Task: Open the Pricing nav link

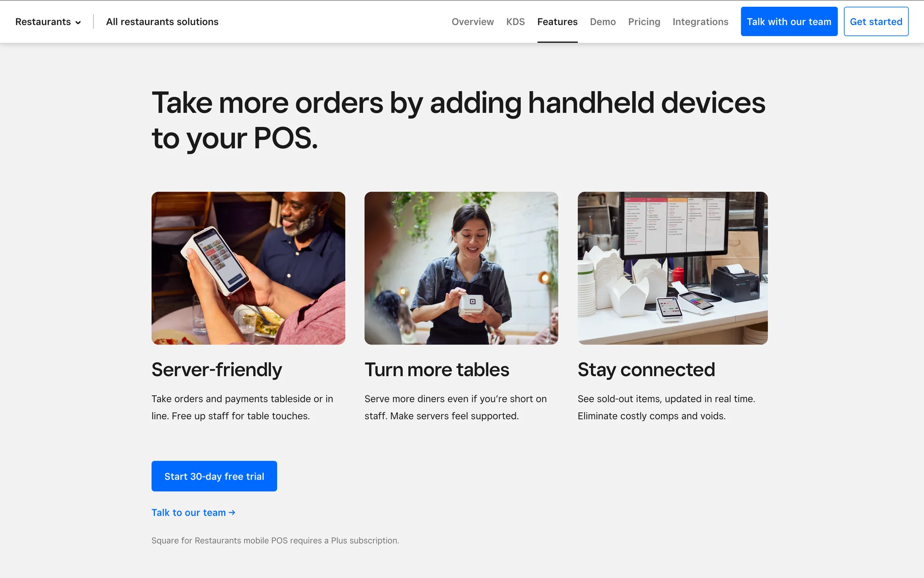Action: point(644,22)
